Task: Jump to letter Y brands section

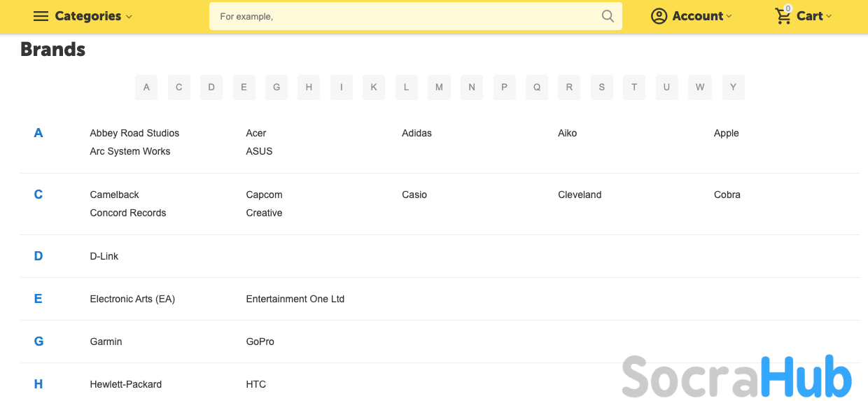Action: click(733, 87)
